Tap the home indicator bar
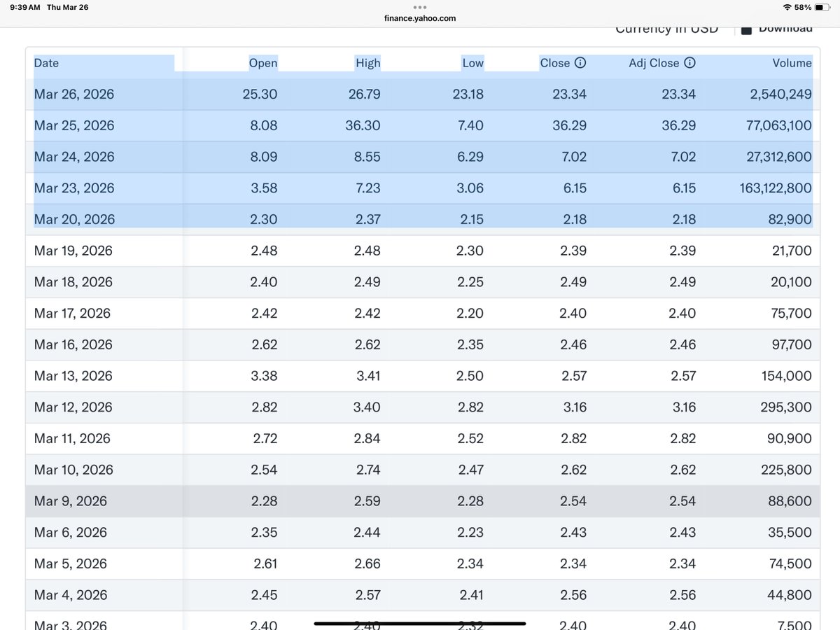The image size is (840, 630). [420, 623]
